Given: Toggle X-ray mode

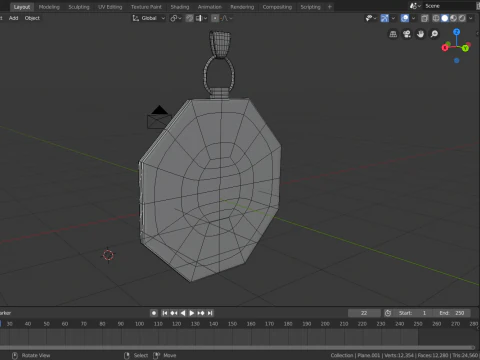Looking at the screenshot, I should [424, 18].
